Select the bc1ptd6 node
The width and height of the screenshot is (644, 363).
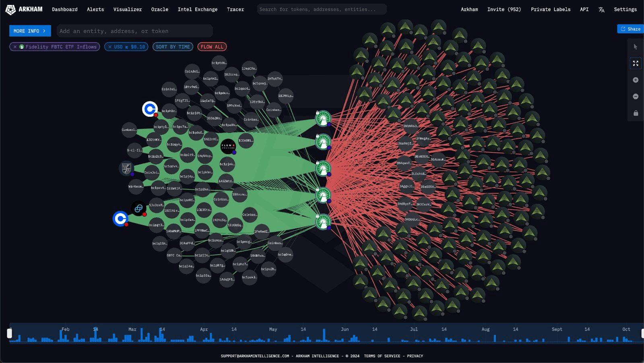tap(219, 63)
